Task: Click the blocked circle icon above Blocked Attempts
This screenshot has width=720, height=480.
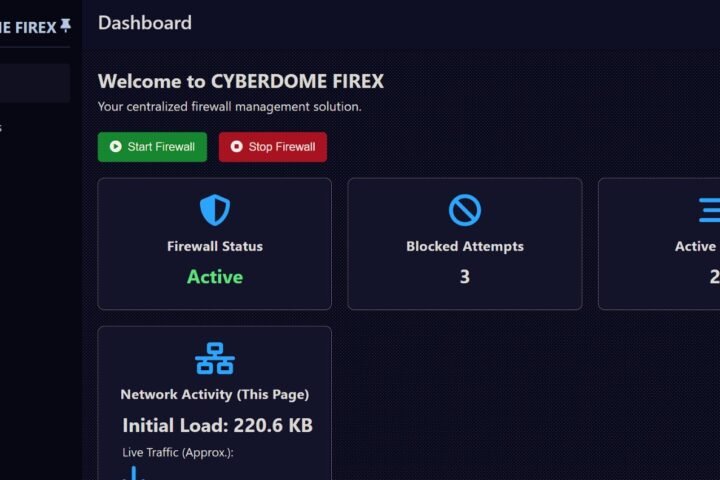Action: coord(465,210)
